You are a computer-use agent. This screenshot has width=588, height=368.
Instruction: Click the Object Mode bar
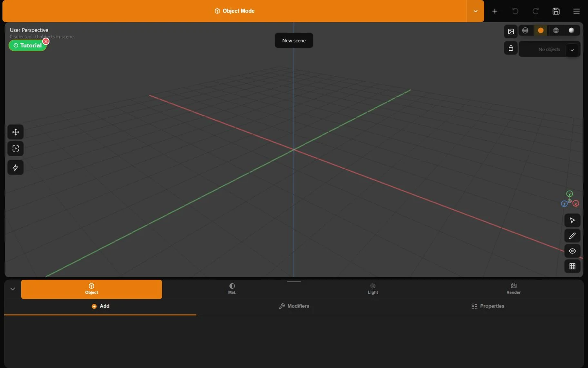234,11
